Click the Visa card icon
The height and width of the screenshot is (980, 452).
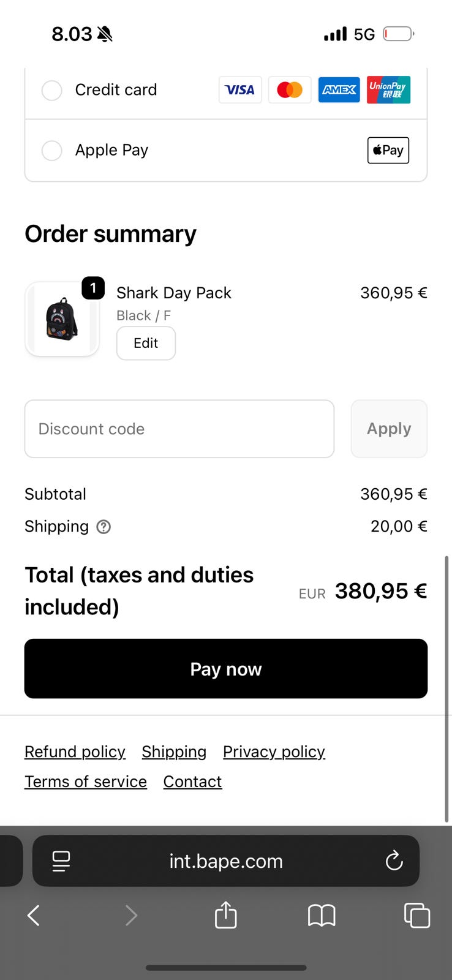pyautogui.click(x=240, y=90)
